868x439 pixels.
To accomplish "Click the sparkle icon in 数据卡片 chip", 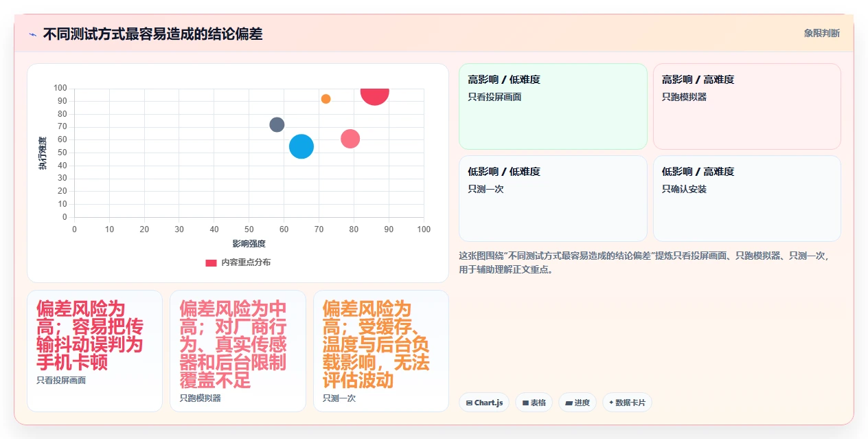I will click(611, 403).
